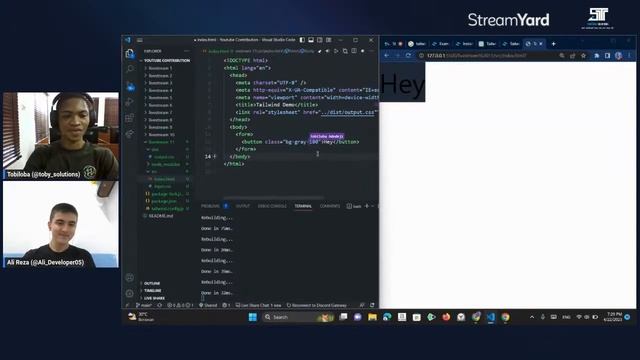This screenshot has width=640, height=360.
Task: Switch to the PROBLEMS panel tab
Action: [x=211, y=206]
